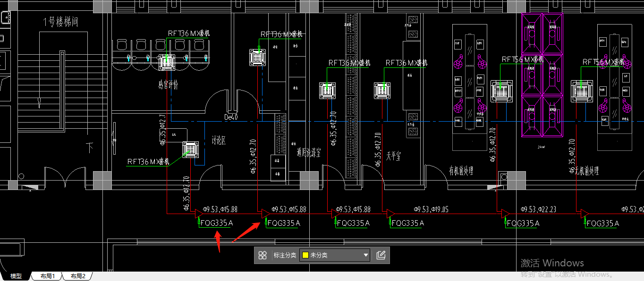The image size is (644, 281).
Task: Click the 感官评价 room label
Action: [169, 85]
